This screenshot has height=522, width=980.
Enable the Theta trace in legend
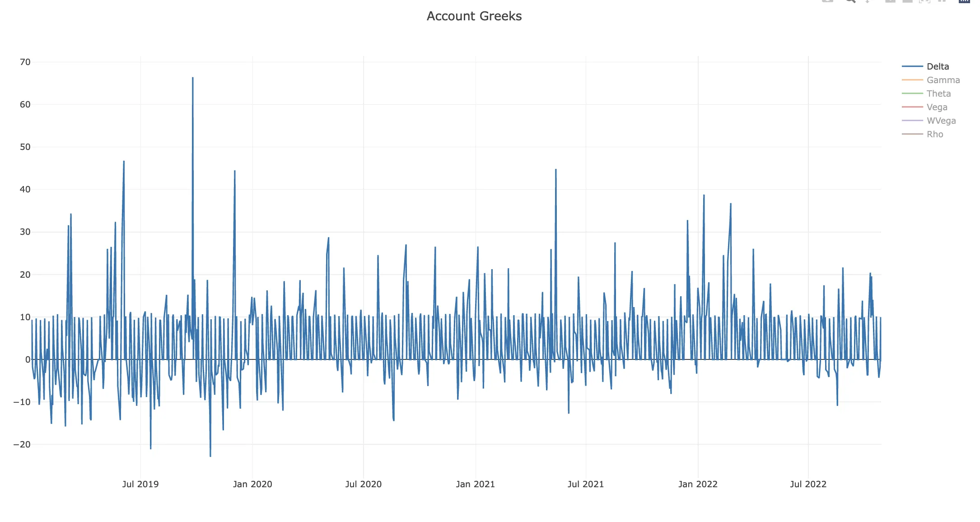[938, 93]
